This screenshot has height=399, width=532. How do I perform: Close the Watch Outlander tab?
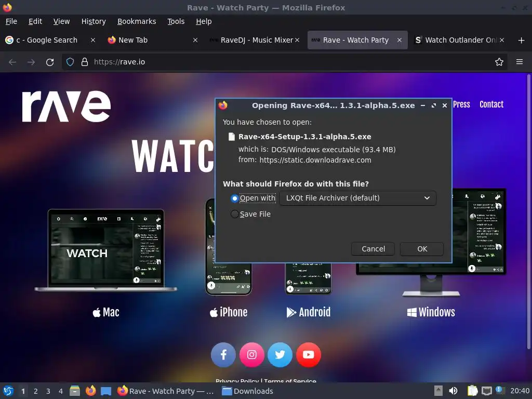click(502, 40)
